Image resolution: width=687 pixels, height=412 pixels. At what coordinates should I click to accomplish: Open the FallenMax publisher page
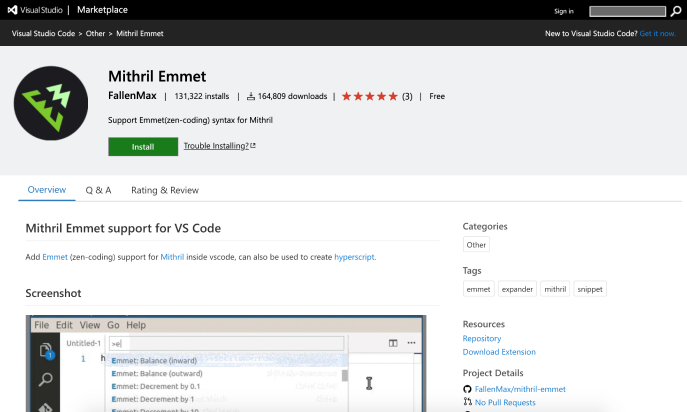(x=132, y=96)
